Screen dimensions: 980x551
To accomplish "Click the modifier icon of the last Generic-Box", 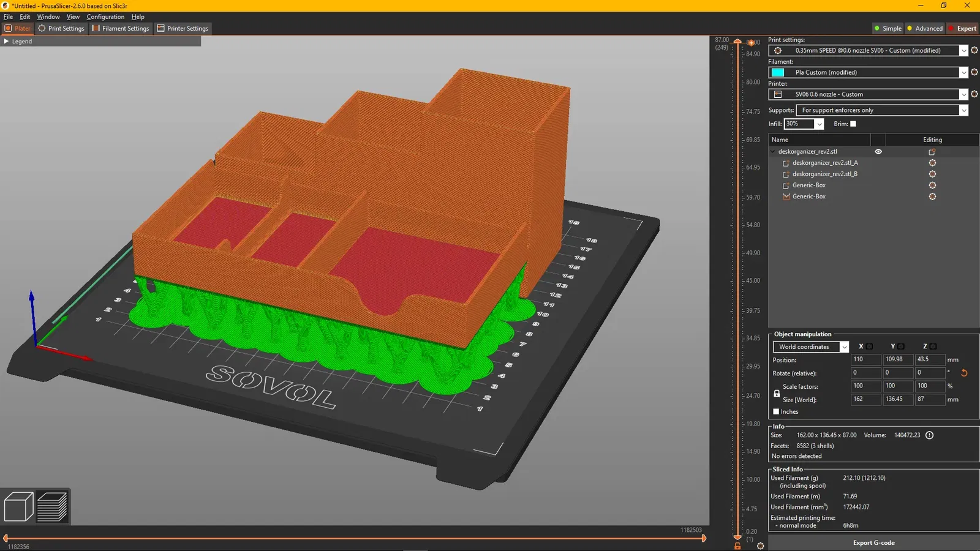I will tap(786, 197).
